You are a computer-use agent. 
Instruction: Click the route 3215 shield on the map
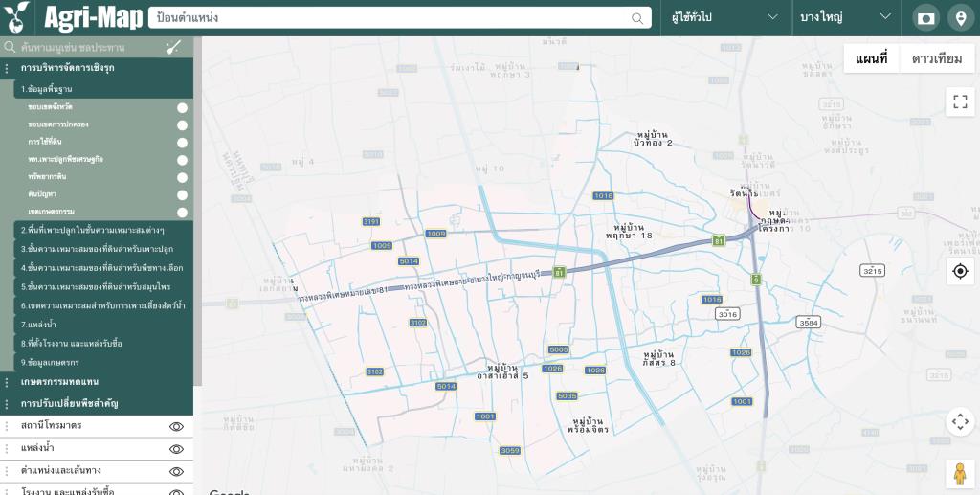click(x=872, y=271)
